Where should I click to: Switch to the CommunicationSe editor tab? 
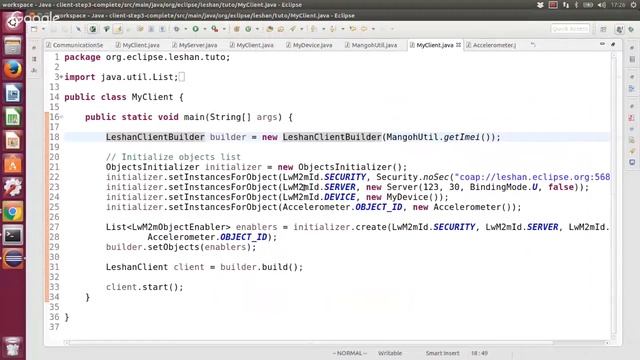[x=75, y=45]
